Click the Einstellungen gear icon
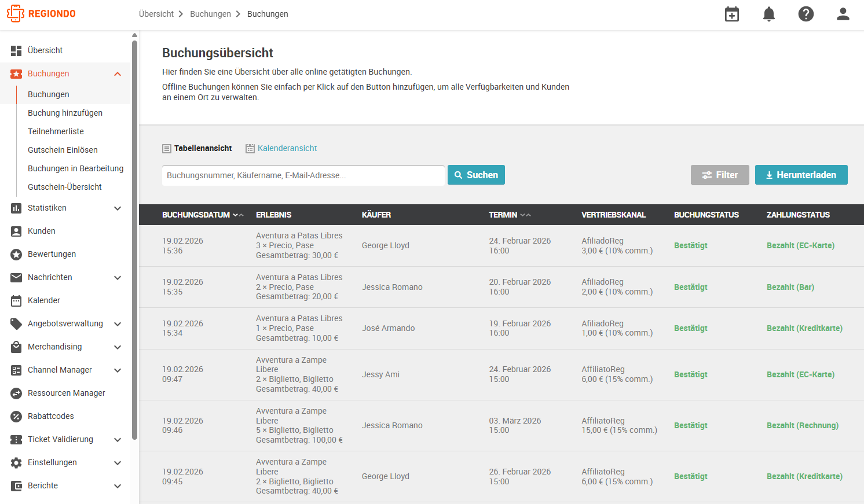864x504 pixels. pyautogui.click(x=16, y=462)
